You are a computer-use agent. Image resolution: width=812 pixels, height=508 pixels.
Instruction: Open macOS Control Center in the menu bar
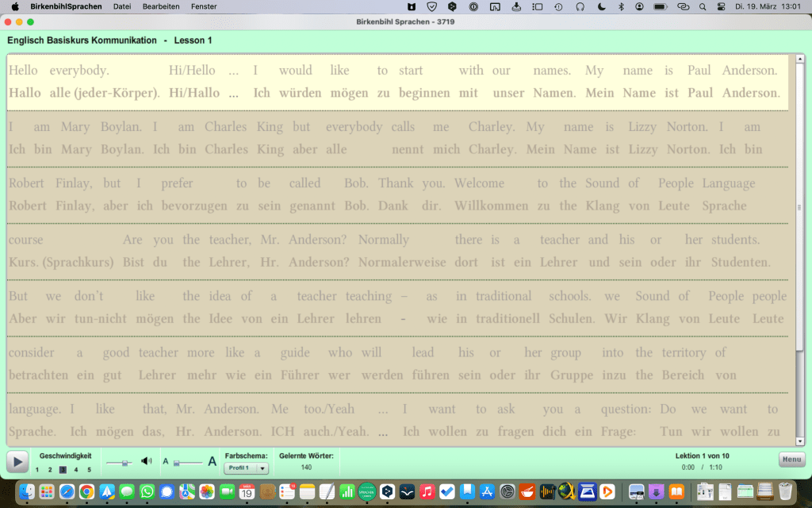[721, 6]
